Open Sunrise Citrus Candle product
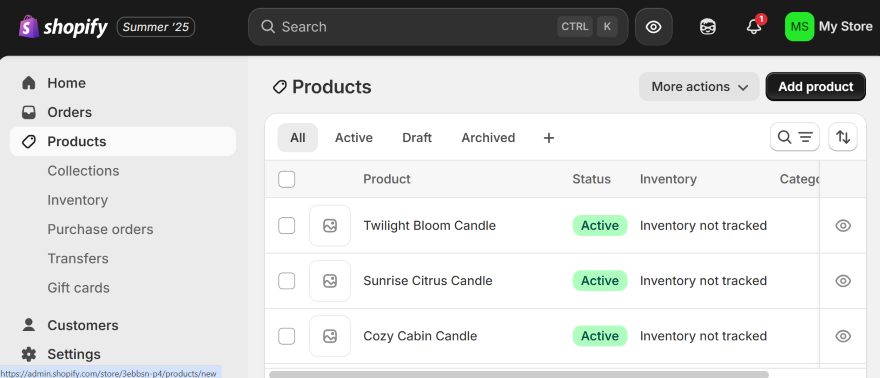This screenshot has height=378, width=880. click(428, 280)
